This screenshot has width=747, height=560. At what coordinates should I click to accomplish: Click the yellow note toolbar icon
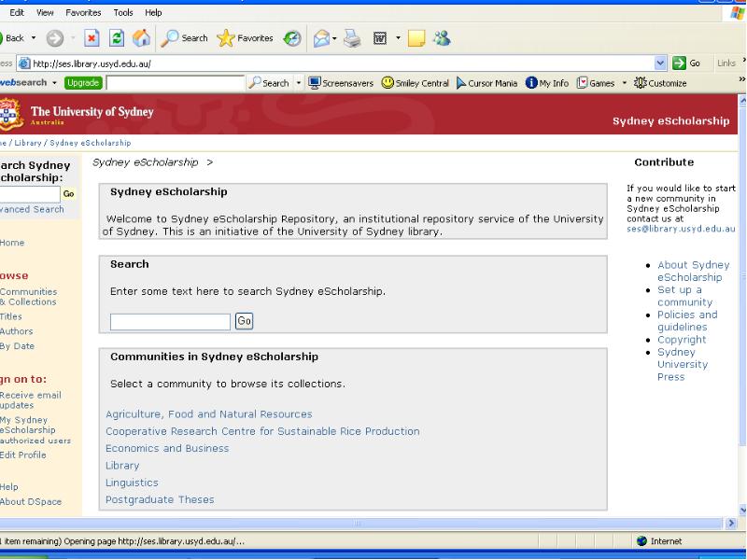click(x=416, y=38)
